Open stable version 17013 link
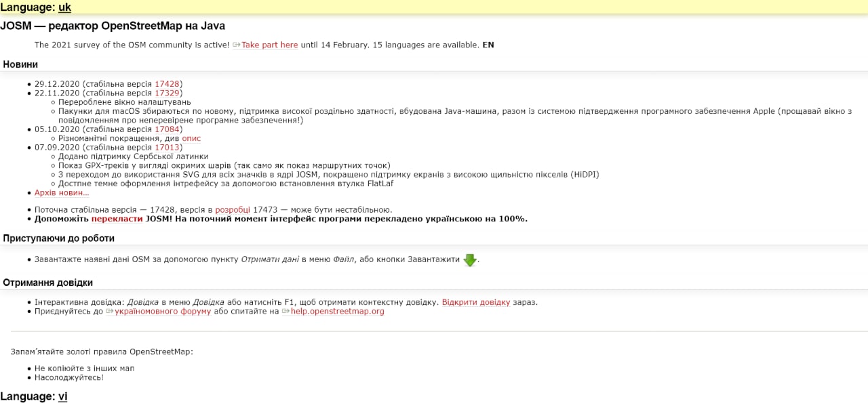 point(167,147)
